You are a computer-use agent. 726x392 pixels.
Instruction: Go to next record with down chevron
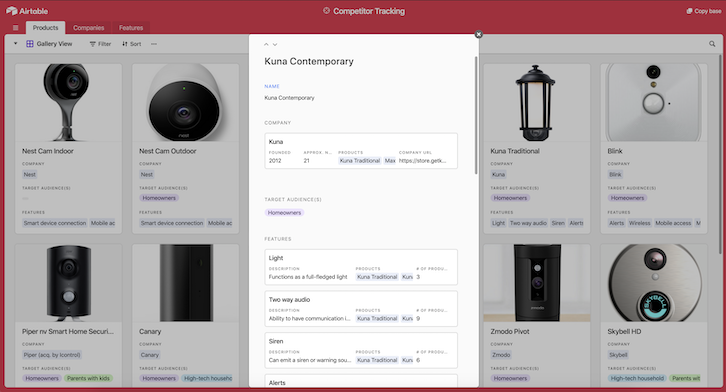click(275, 44)
